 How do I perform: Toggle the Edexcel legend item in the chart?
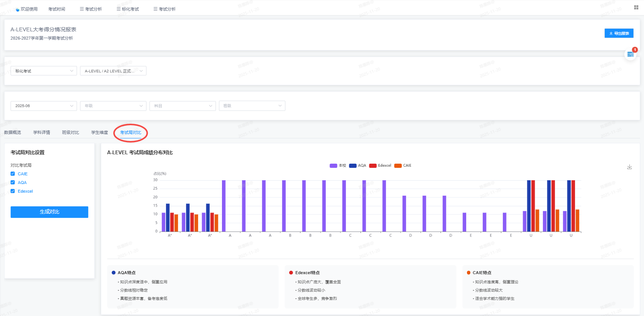(x=380, y=166)
